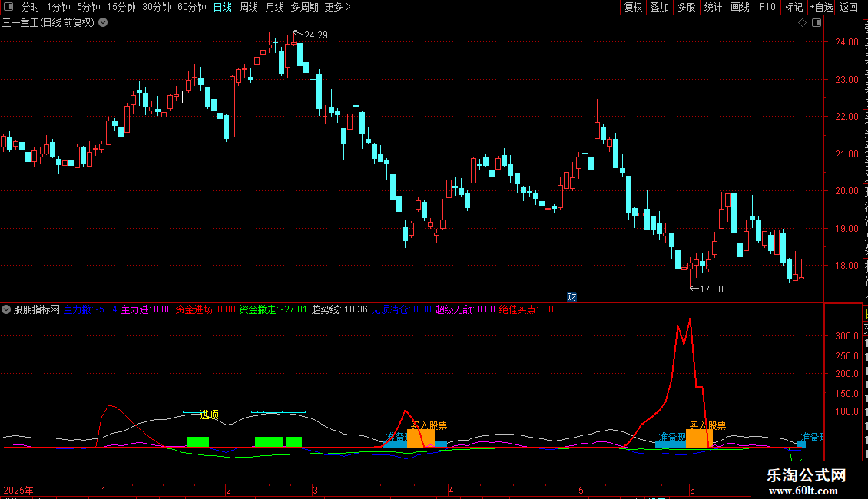Toggle the sidebar panel icon at top-left
868x499 pixels.
click(8, 7)
